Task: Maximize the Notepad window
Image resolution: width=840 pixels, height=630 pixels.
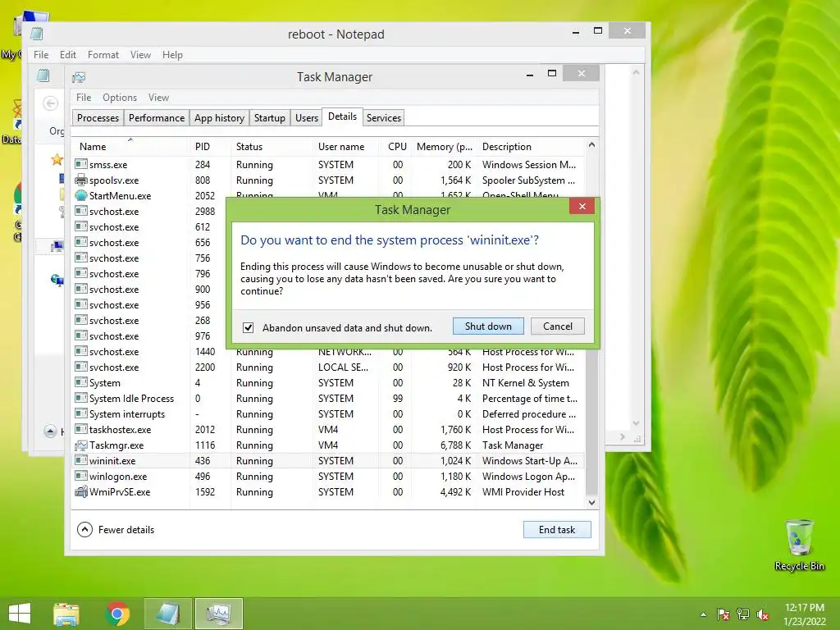Action: point(598,31)
